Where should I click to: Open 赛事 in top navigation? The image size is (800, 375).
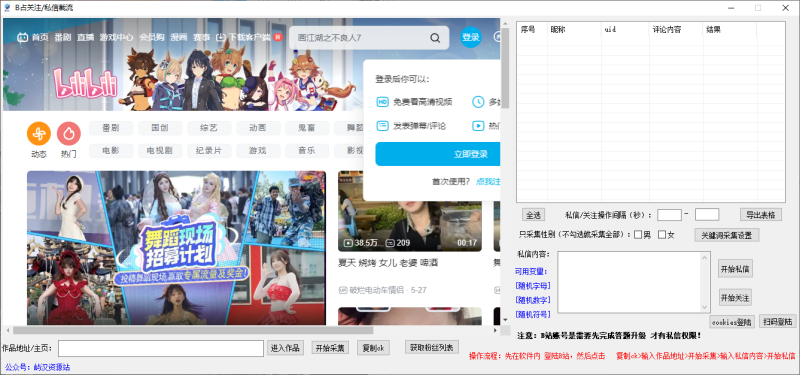pyautogui.click(x=202, y=37)
